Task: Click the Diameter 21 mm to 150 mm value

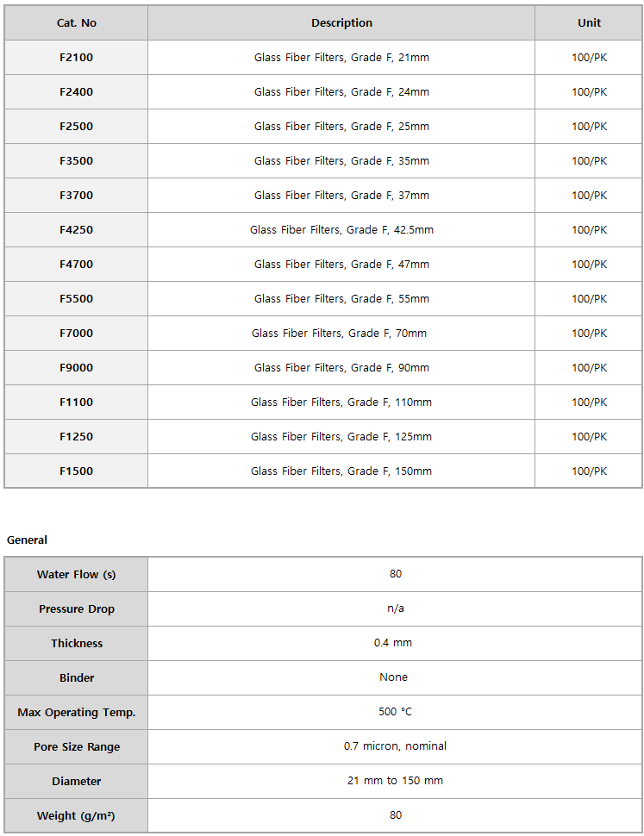Action: tap(395, 781)
